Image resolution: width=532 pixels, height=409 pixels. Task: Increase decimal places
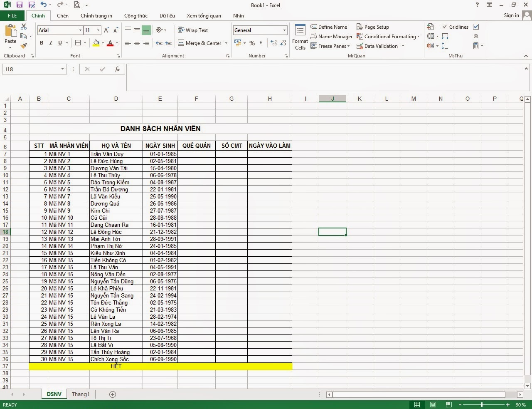pos(273,43)
